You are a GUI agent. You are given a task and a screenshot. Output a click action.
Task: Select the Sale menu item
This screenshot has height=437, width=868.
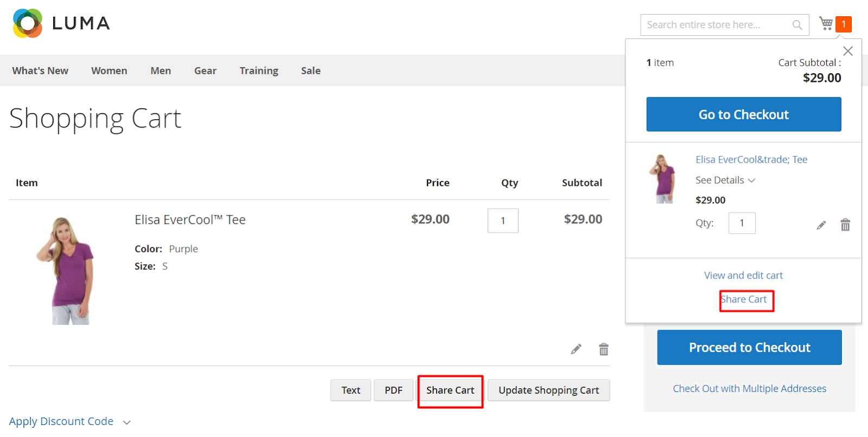(x=311, y=70)
